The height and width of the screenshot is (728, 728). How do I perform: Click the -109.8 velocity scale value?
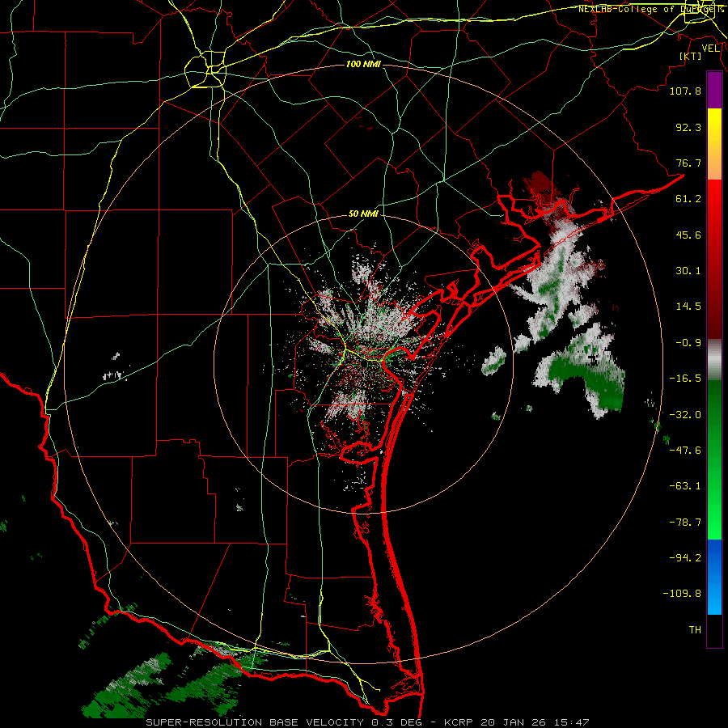[682, 594]
